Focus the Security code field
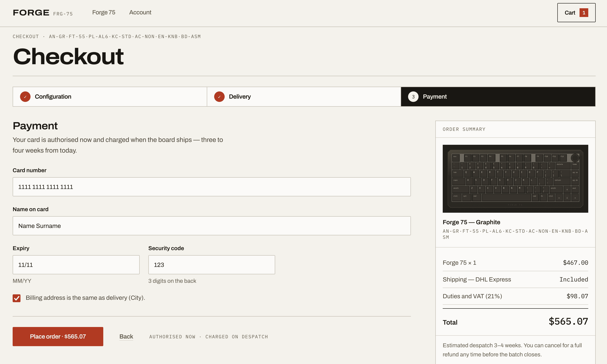The image size is (607, 364). pos(212,265)
